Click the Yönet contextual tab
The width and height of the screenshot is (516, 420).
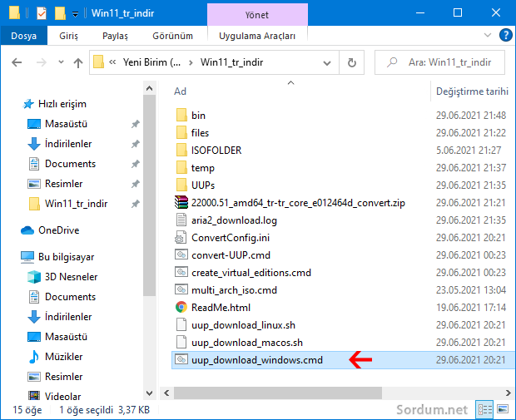[257, 15]
